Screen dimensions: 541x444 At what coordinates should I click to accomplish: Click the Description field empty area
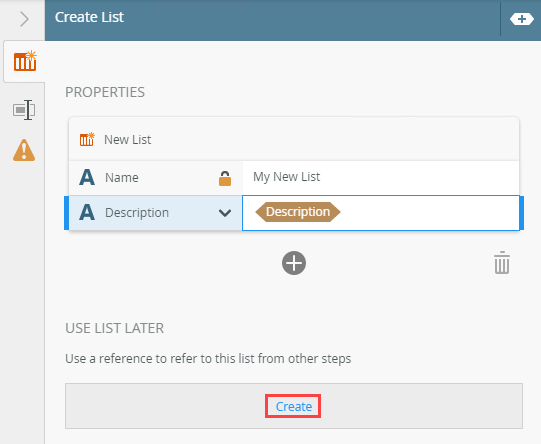(x=428, y=213)
